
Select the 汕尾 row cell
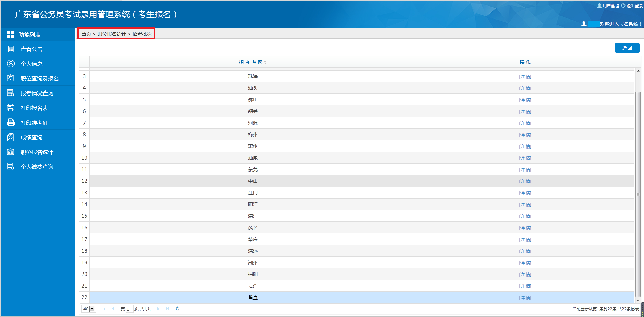[x=253, y=158]
